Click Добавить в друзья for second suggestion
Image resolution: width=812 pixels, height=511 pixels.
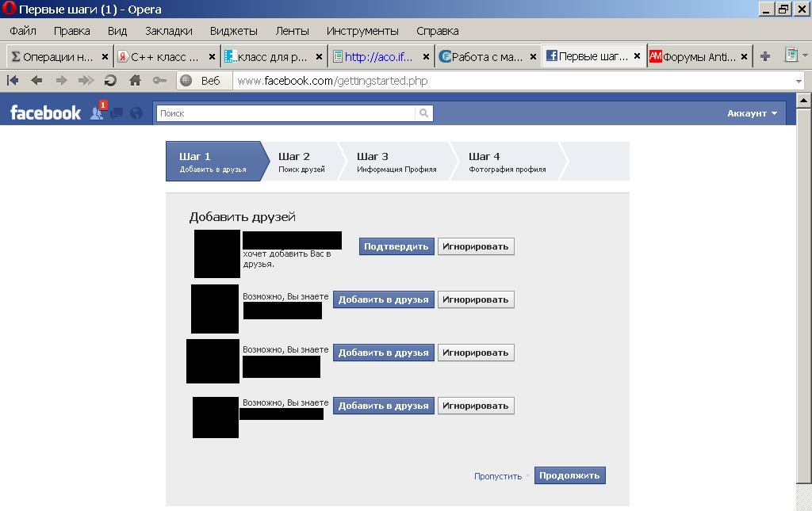click(x=383, y=353)
